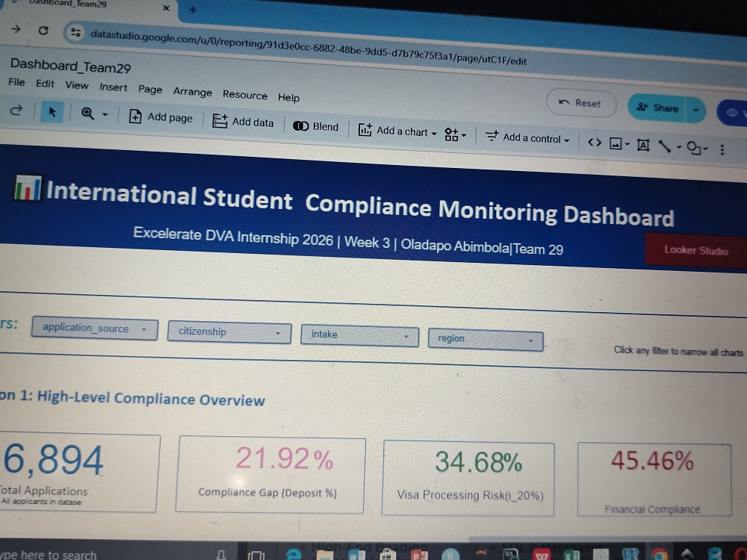Image resolution: width=747 pixels, height=560 pixels.
Task: Select the dashboard title text
Action: (360, 203)
